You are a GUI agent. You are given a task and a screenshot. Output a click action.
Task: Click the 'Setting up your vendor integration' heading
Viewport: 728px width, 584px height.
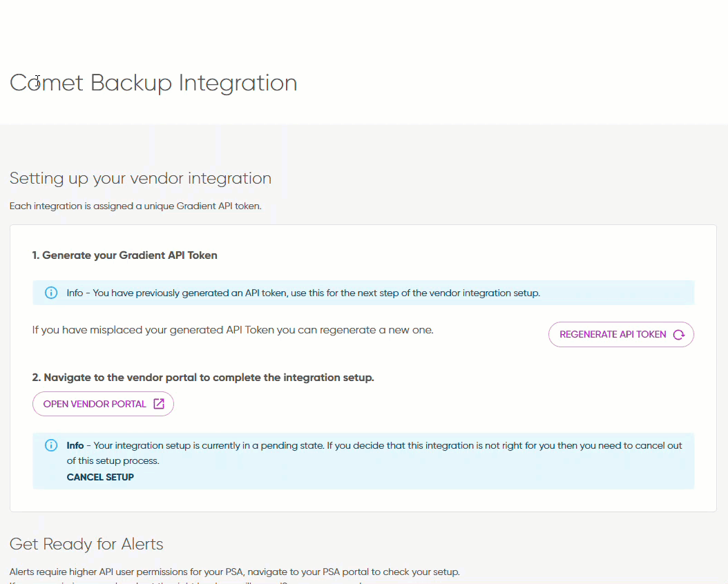140,178
